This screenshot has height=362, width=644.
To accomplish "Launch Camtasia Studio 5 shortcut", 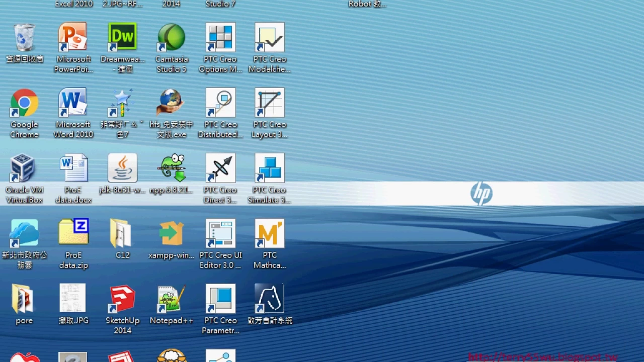I will click(172, 37).
